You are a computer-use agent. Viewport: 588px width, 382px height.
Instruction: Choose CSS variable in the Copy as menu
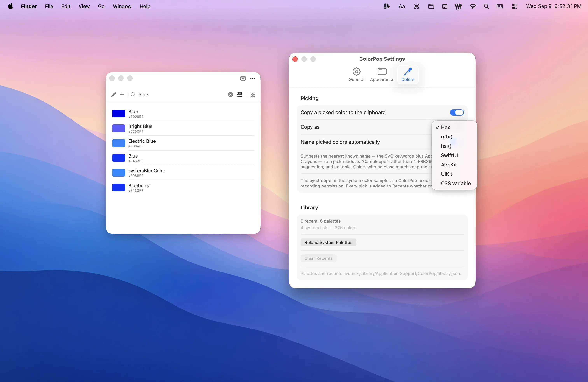tap(454, 183)
